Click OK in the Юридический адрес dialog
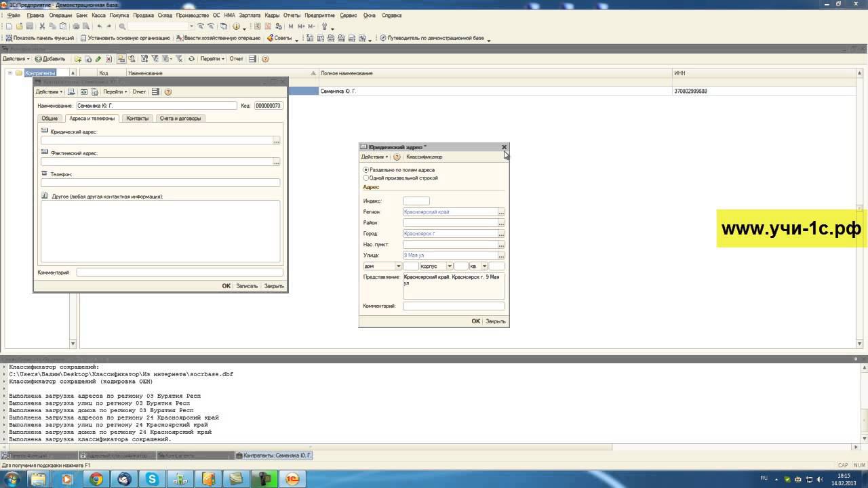The image size is (868, 488). coord(475,321)
